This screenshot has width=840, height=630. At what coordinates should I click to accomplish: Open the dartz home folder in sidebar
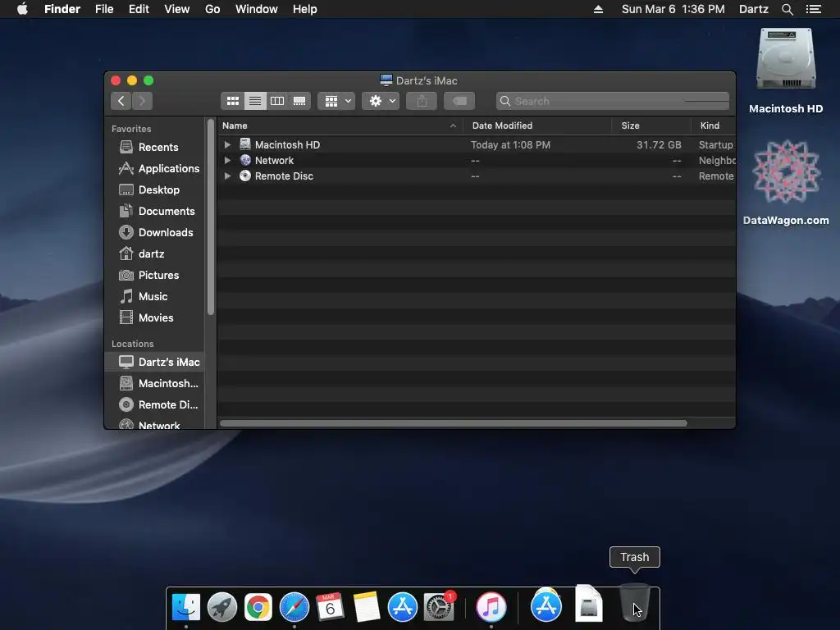155,254
